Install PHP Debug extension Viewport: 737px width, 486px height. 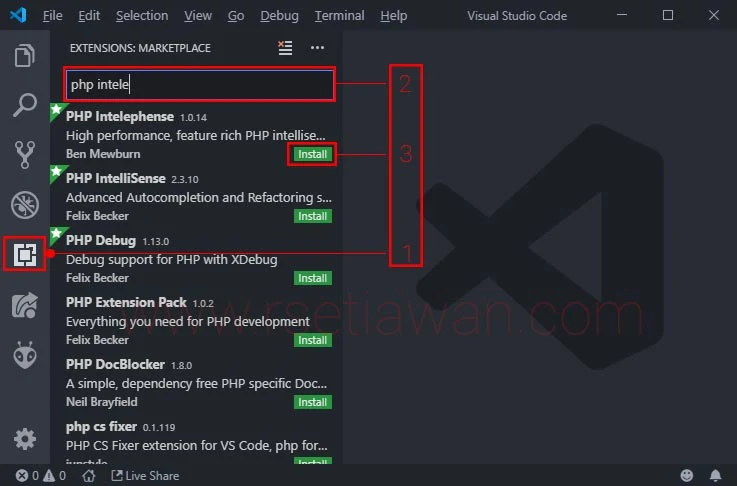(313, 278)
